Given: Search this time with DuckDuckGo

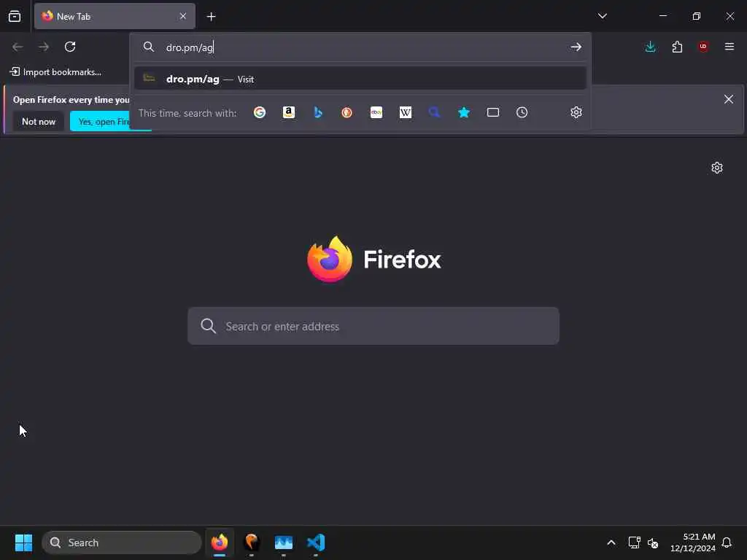Looking at the screenshot, I should [x=347, y=112].
